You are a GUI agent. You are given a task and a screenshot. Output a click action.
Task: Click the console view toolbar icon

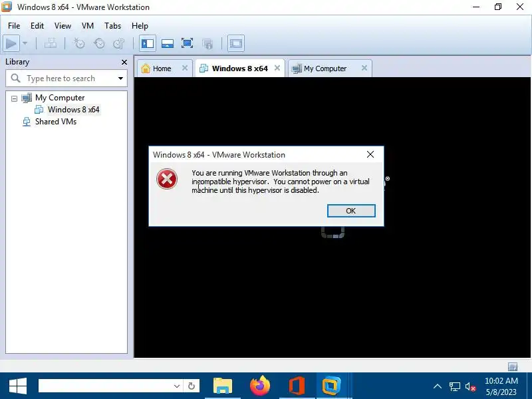[236, 43]
